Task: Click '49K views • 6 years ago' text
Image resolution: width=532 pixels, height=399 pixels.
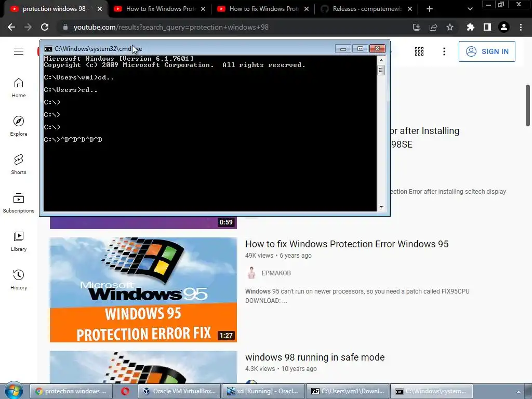Action: 278,256
